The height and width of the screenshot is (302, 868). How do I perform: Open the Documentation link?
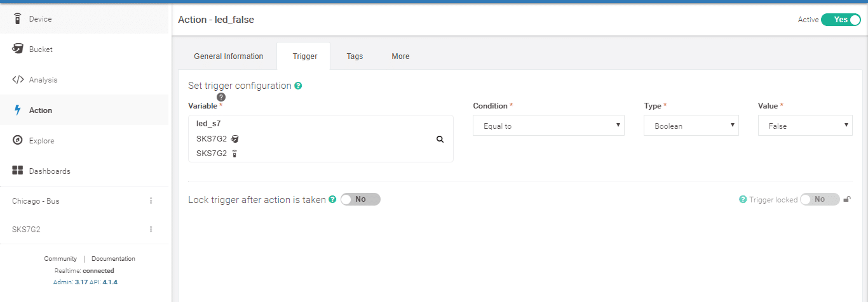(113, 259)
